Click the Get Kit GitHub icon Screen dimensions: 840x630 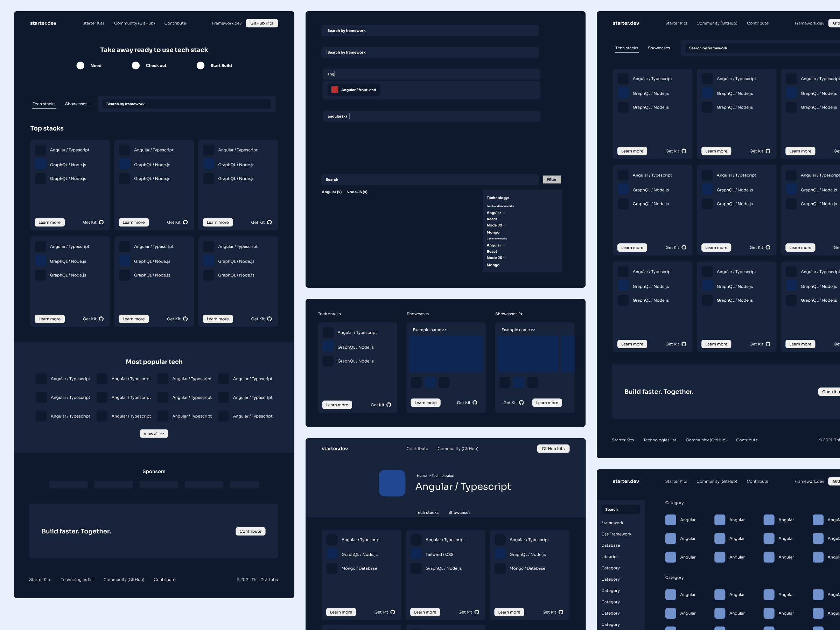100,222
